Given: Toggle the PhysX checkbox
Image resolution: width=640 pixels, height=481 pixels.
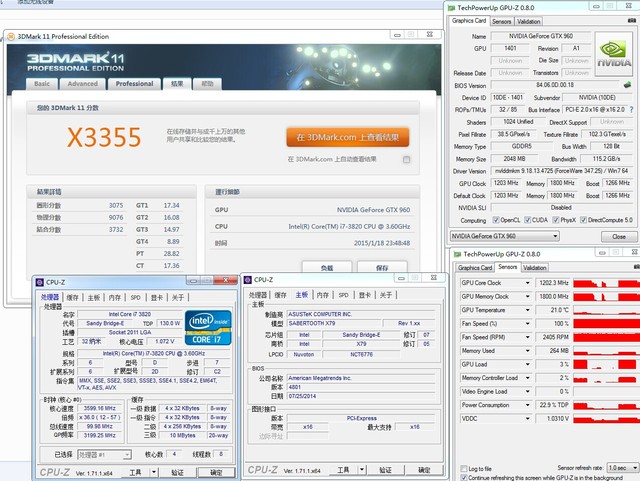Looking at the screenshot, I should click(x=556, y=220).
